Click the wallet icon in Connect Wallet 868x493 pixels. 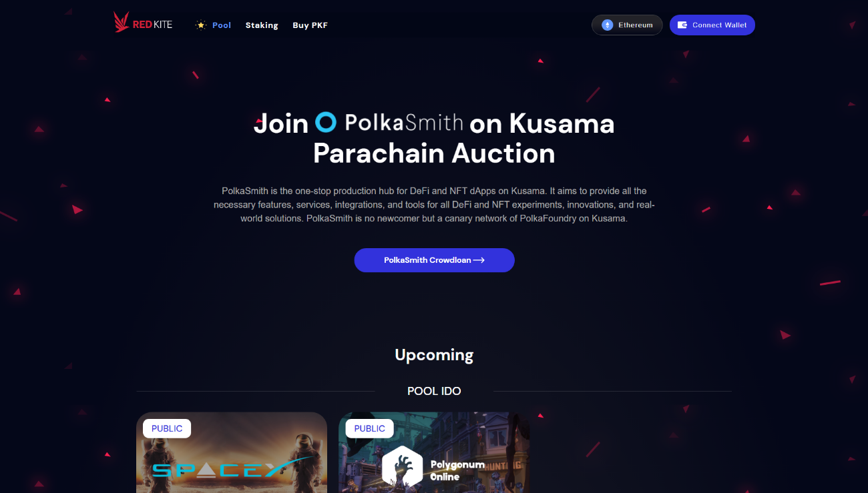[682, 25]
